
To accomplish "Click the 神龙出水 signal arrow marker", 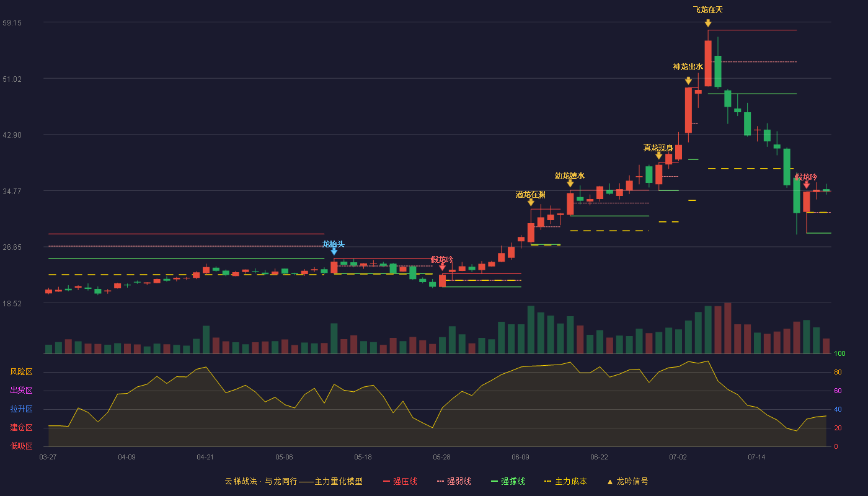I will point(688,81).
